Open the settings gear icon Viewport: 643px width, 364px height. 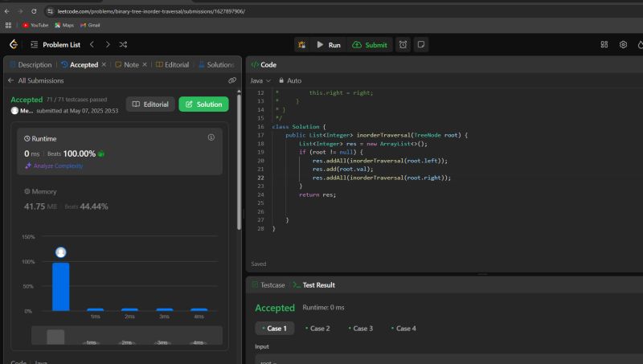click(623, 44)
